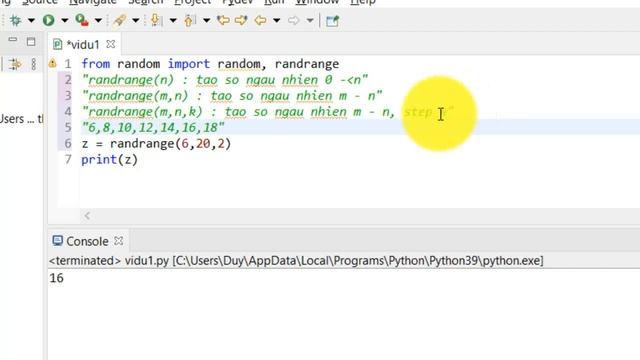Image resolution: width=640 pixels, height=360 pixels.
Task: Open the Run button's dropdown arrow
Action: pos(64,20)
